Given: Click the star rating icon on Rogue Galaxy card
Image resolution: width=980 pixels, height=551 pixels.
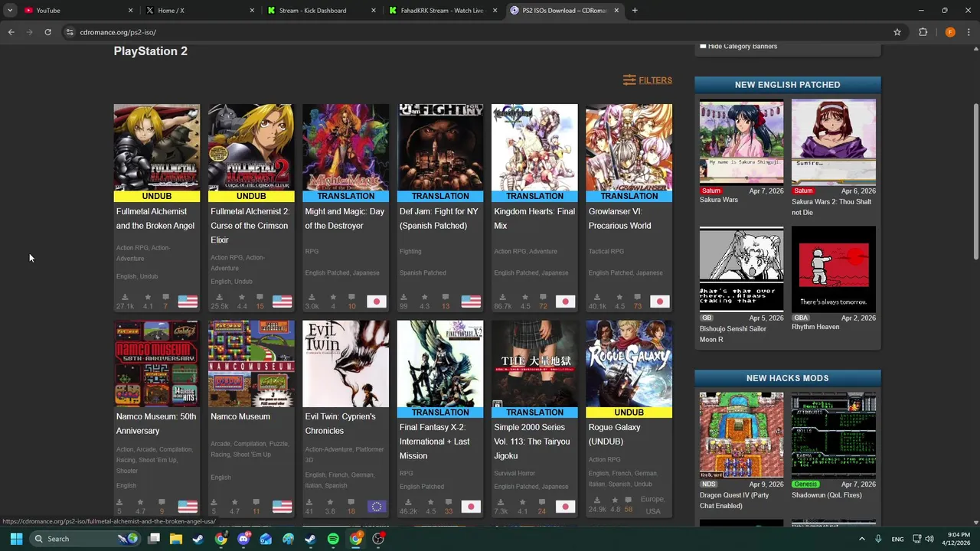Looking at the screenshot, I should point(615,500).
